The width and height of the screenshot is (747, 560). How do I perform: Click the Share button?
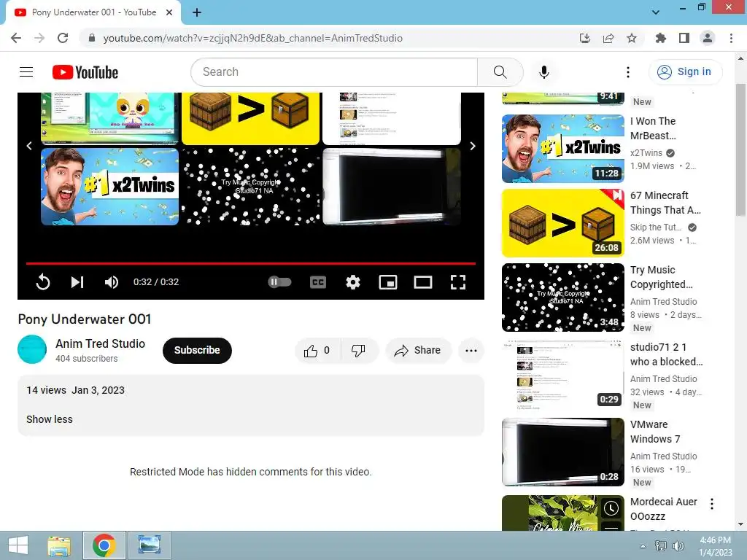click(418, 351)
